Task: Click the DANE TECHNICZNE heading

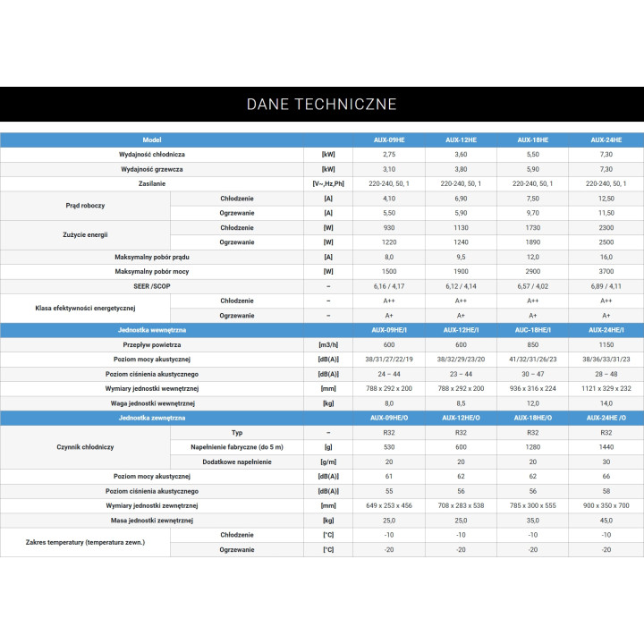Action: [322, 105]
